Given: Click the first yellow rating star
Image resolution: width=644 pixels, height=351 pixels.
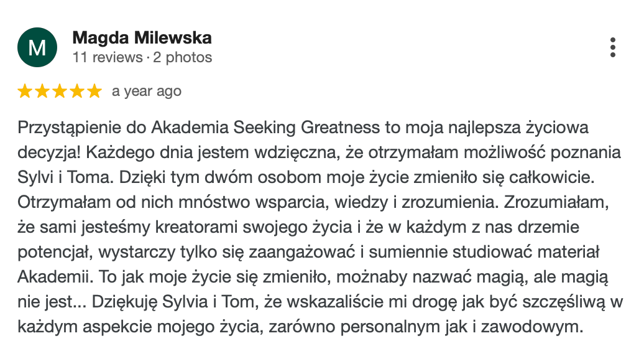Looking at the screenshot, I should [x=25, y=91].
